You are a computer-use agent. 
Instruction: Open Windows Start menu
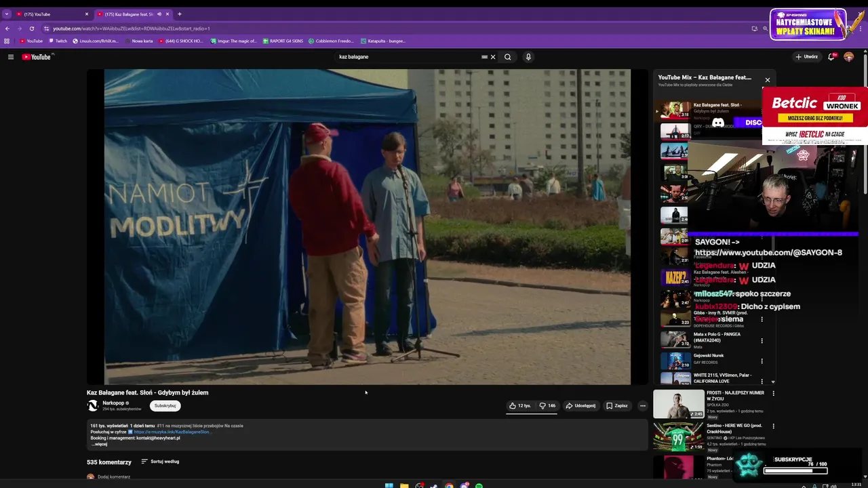(x=389, y=485)
